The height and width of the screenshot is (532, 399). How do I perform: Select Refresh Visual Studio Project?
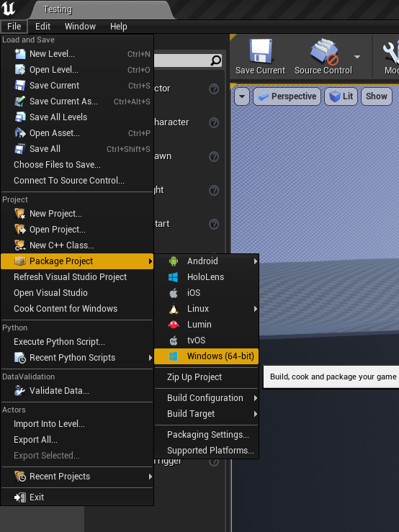[77, 277]
